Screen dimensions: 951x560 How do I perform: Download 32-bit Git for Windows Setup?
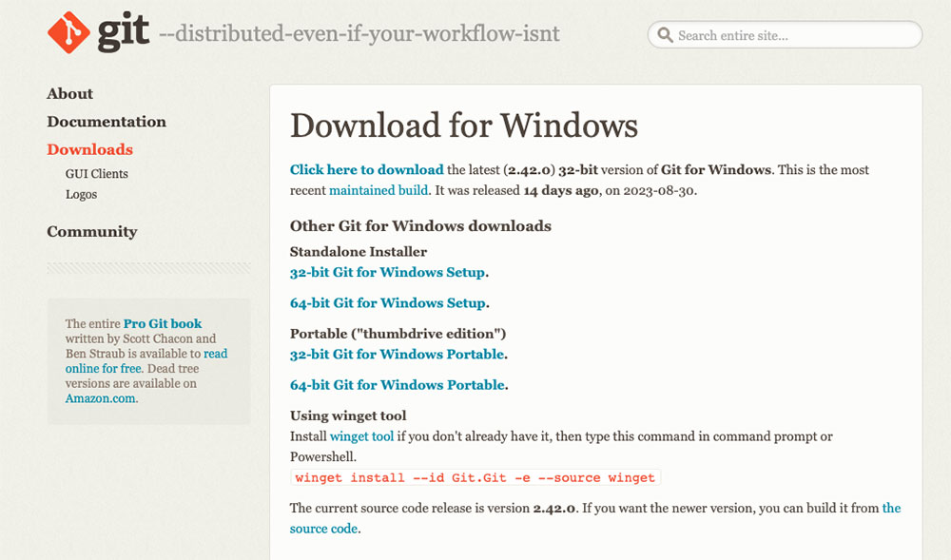pos(388,272)
